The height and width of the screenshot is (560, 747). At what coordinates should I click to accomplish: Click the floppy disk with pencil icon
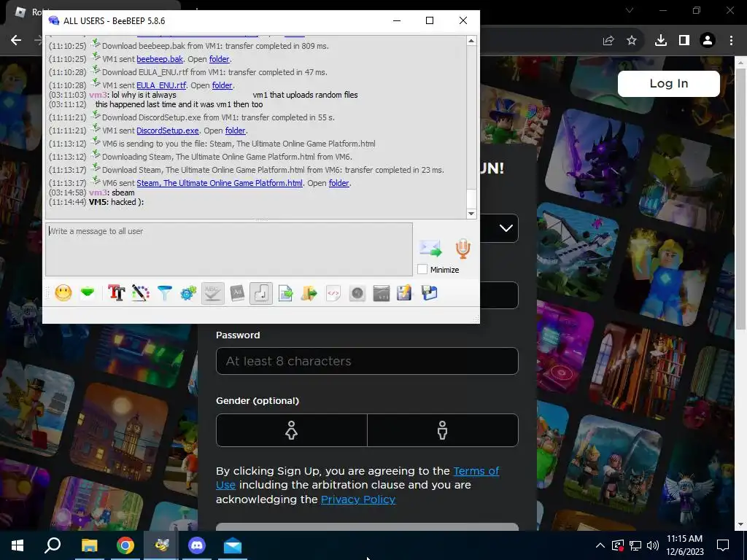(x=404, y=293)
